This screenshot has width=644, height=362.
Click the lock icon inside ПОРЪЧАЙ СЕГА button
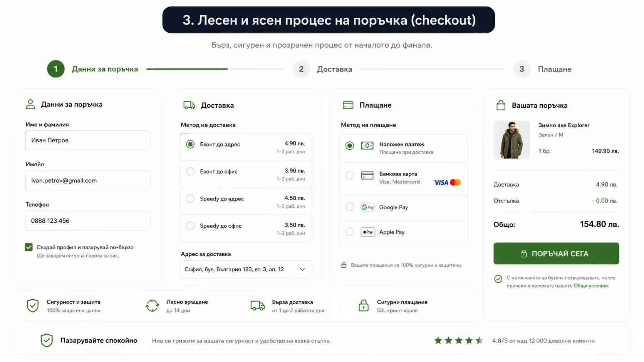523,254
